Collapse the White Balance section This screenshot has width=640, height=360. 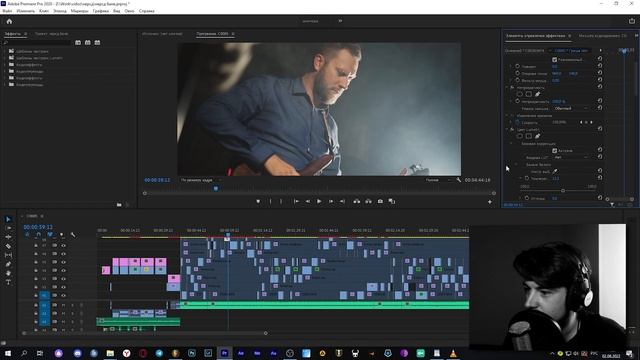point(516,164)
